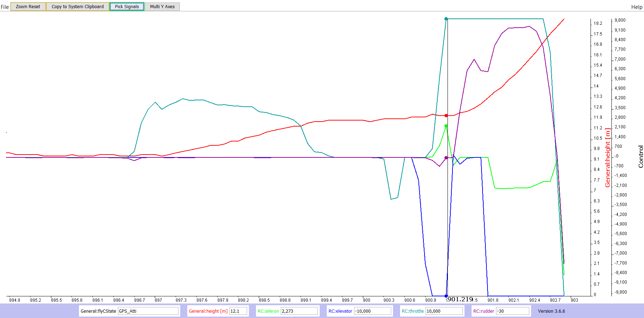Select the RC:rudder value field
The height and width of the screenshot is (318, 644).
click(512, 311)
